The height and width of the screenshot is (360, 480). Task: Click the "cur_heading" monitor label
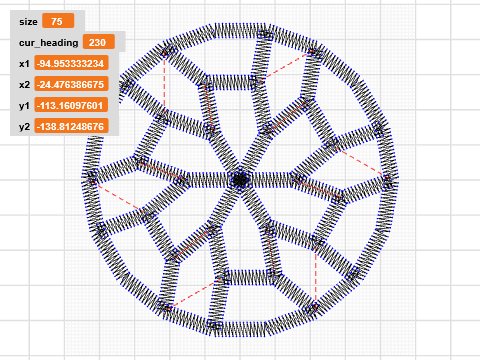(x=49, y=43)
